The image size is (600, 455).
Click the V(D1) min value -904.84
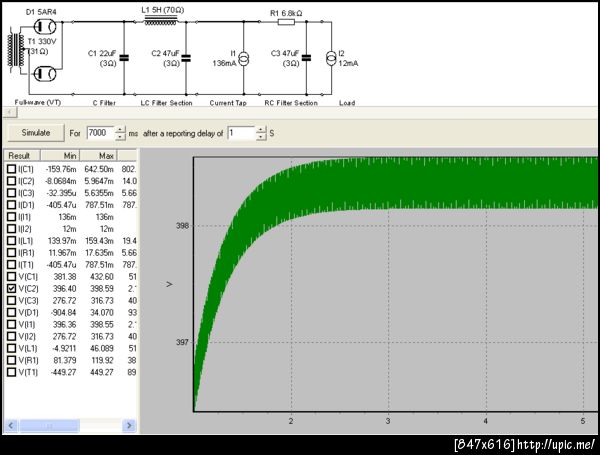click(x=63, y=313)
